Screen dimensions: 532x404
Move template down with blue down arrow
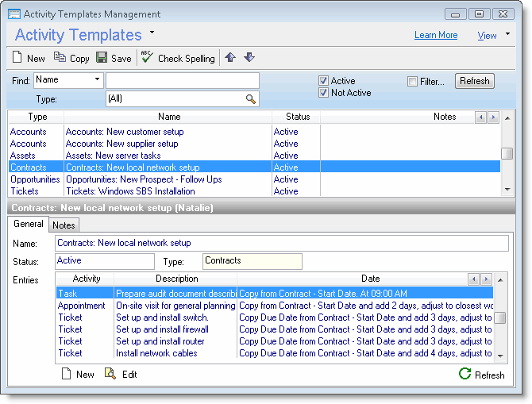point(249,58)
